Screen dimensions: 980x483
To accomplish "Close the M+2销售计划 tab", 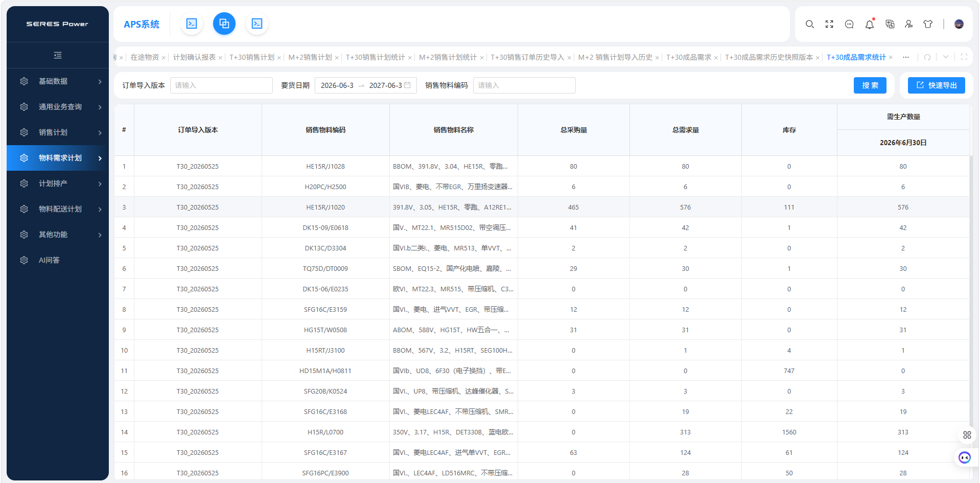I will coord(337,58).
